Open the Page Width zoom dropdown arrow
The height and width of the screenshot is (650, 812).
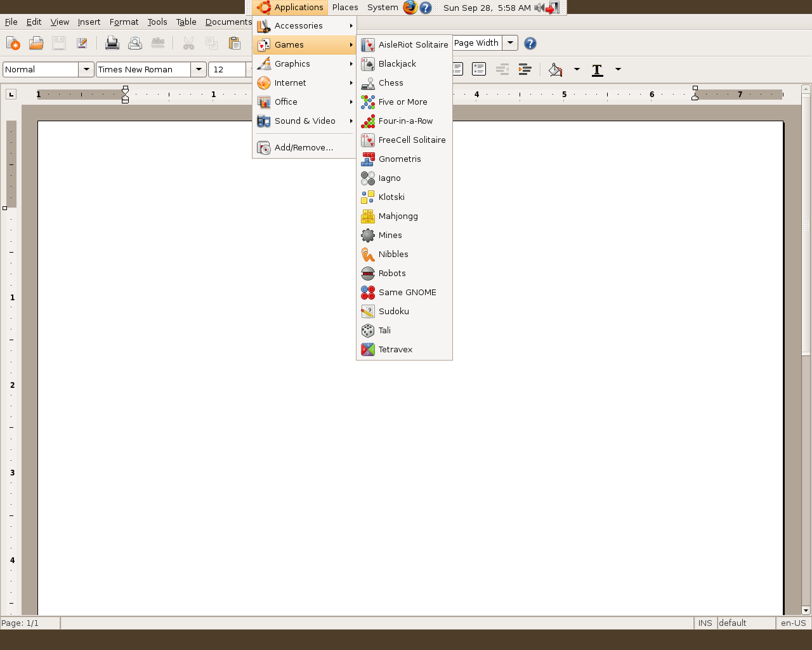[x=510, y=43]
